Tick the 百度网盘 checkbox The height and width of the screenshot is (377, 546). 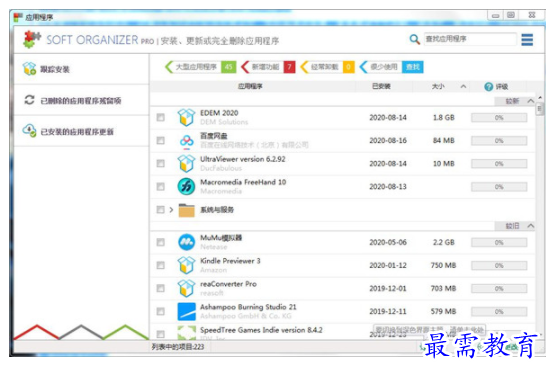[x=161, y=140]
